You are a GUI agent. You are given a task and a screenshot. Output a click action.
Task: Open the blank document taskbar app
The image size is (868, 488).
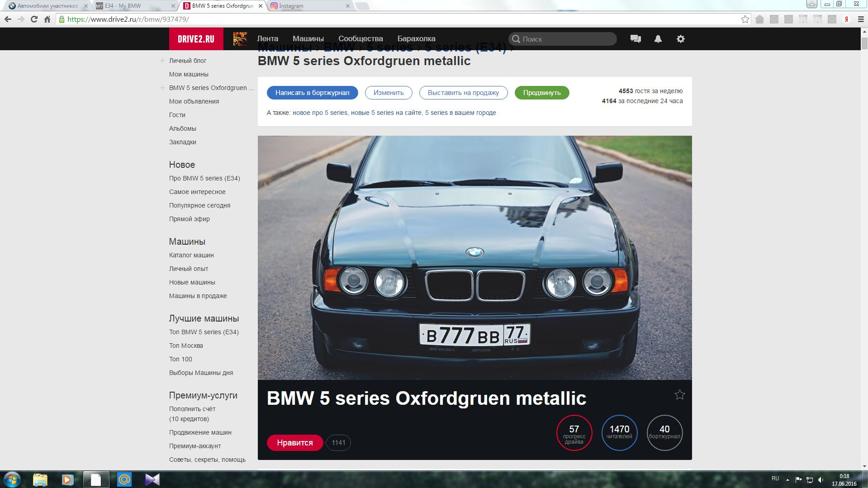pos(96,479)
